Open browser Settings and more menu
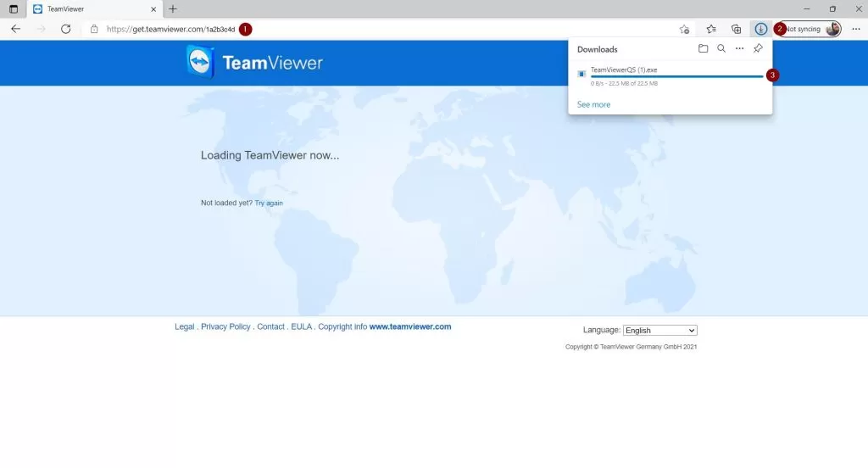This screenshot has height=468, width=868. tap(855, 29)
